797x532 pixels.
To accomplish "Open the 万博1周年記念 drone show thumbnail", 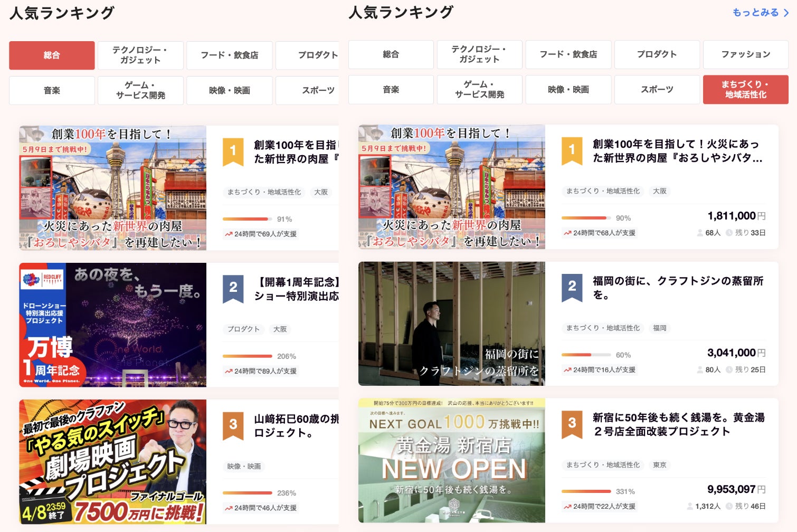I will 112,325.
